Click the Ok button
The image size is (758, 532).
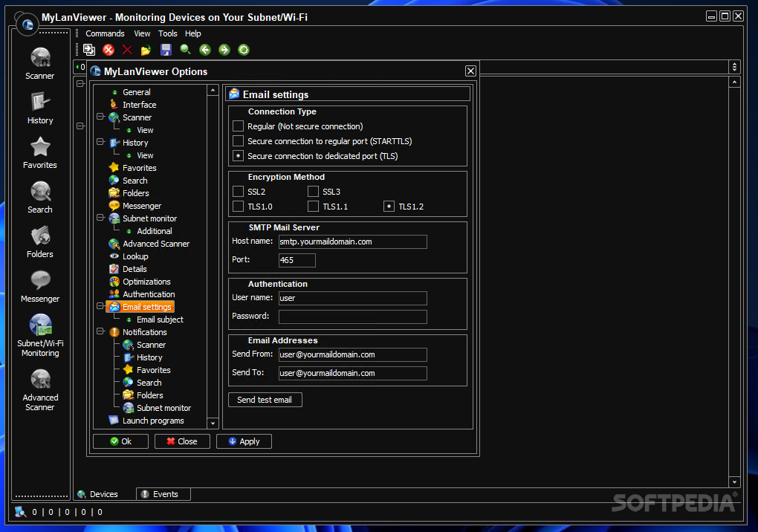pos(121,441)
